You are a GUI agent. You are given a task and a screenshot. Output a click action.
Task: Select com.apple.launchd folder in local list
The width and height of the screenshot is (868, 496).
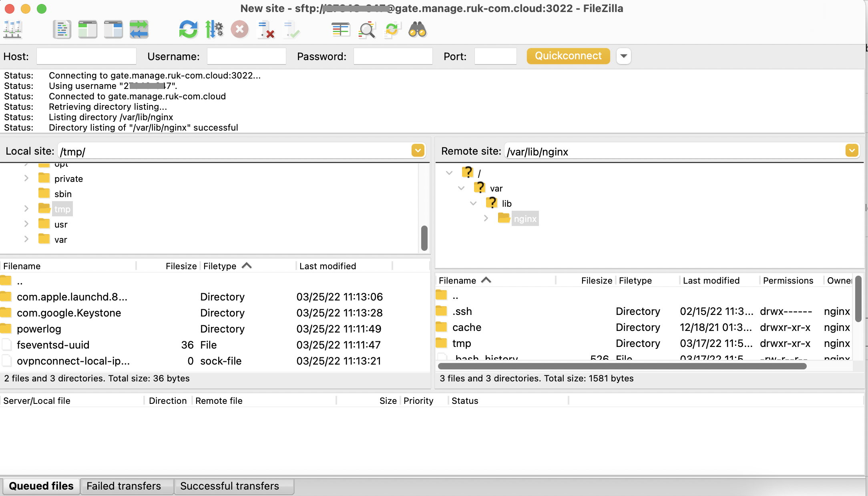215,297
